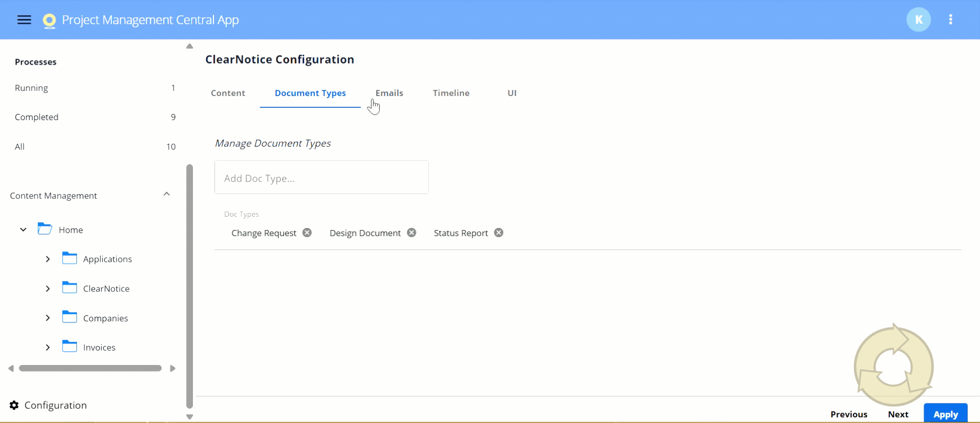Click the sidebar vertical scrollbar thumb
Screen dimensions: 980x423
(x=189, y=286)
